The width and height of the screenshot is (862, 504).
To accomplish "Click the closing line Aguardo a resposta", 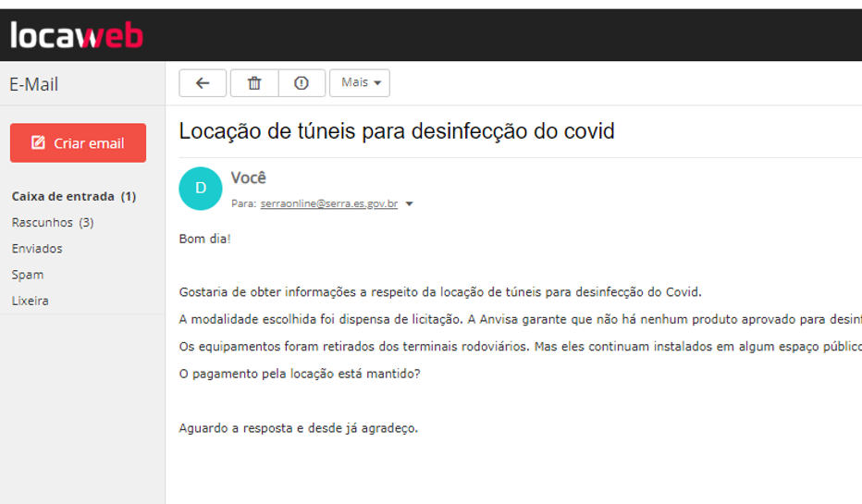I will click(298, 428).
